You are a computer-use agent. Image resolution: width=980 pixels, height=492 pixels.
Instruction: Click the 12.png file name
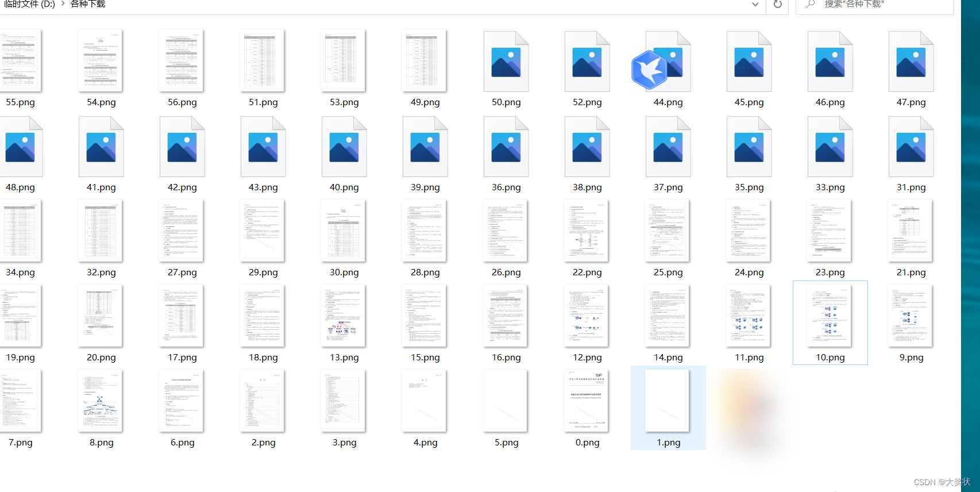587,358
